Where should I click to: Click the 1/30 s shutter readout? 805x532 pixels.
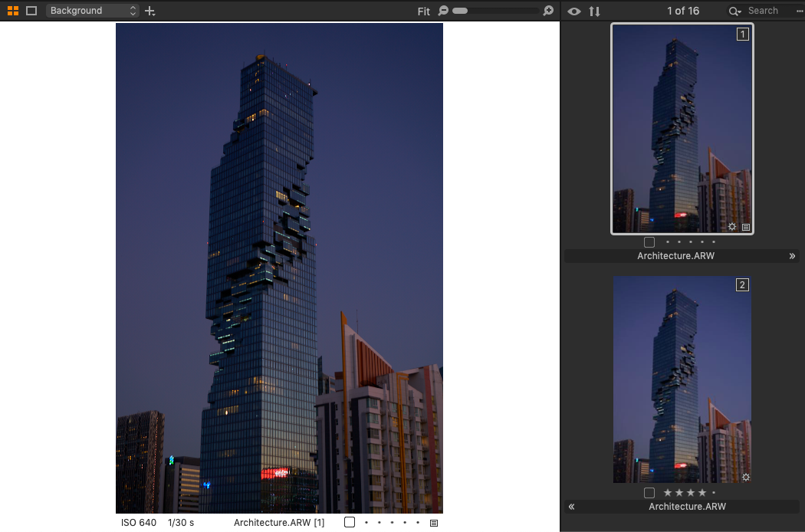pos(181,523)
